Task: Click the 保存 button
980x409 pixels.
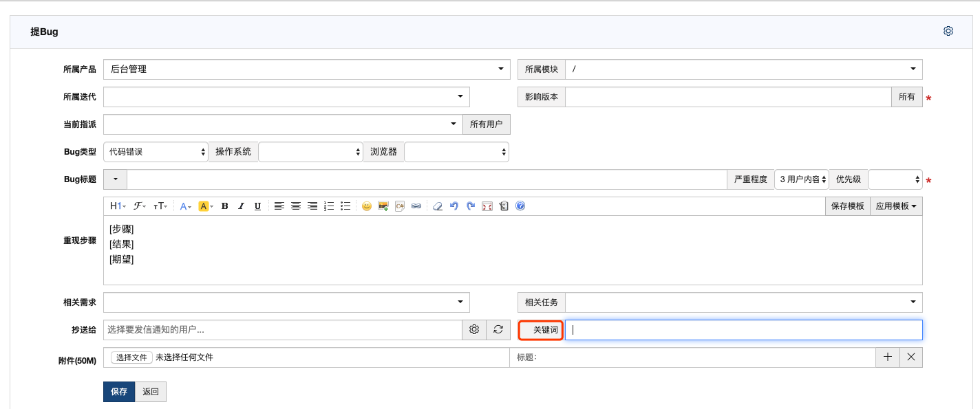Action: tap(119, 392)
